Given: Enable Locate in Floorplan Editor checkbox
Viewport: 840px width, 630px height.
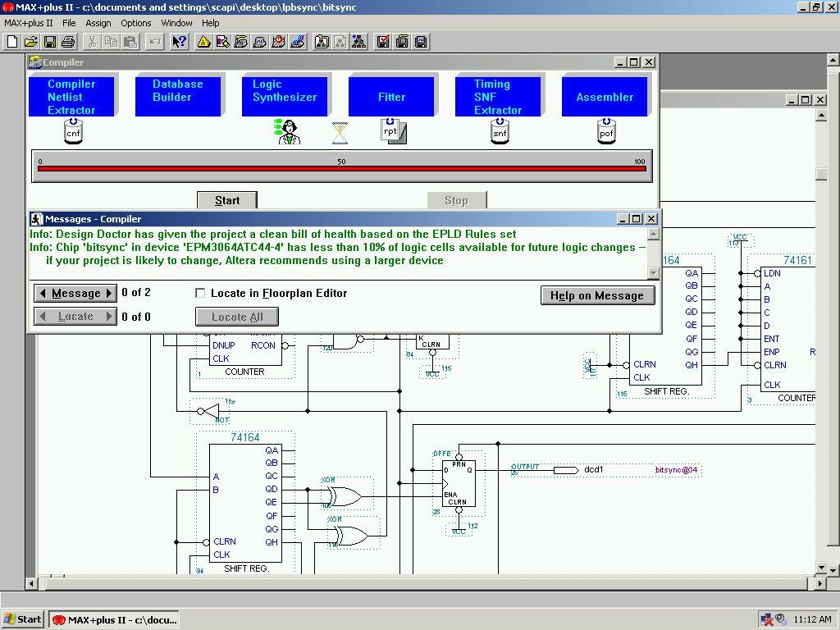Looking at the screenshot, I should pyautogui.click(x=200, y=293).
